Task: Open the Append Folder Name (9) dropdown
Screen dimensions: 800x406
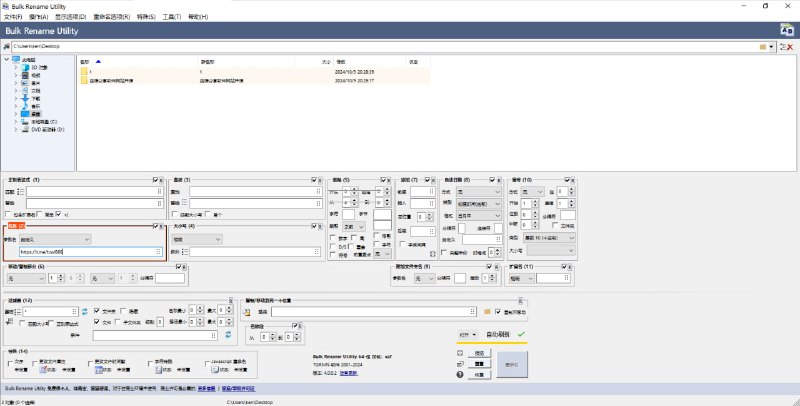Action: point(424,278)
